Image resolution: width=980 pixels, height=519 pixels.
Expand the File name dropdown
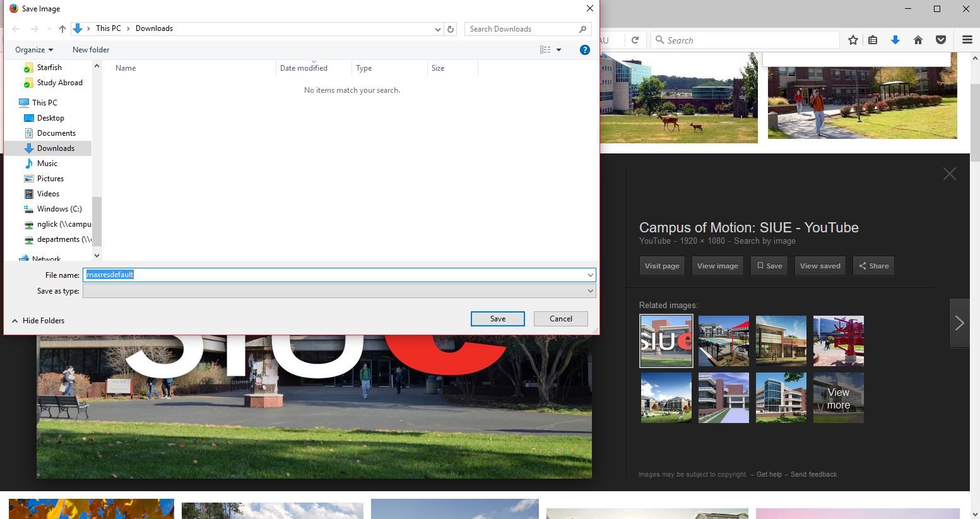click(x=590, y=275)
